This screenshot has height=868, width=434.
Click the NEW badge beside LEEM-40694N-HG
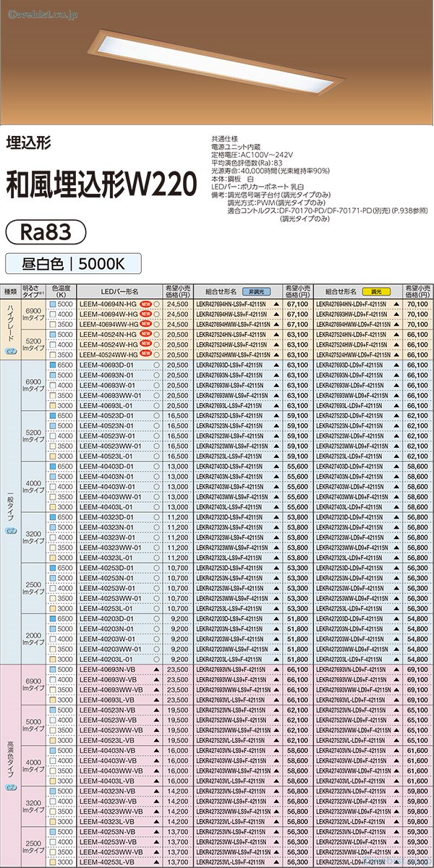point(145,305)
